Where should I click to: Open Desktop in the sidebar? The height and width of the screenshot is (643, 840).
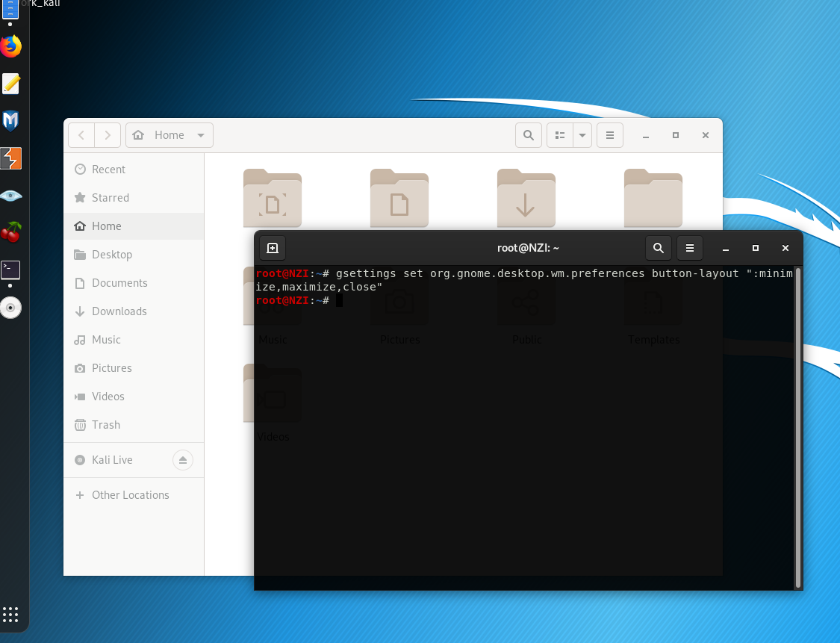(134, 255)
